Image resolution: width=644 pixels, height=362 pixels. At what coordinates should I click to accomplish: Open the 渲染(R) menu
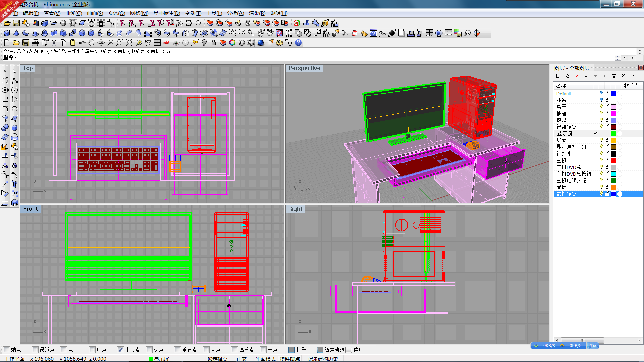pos(257,13)
